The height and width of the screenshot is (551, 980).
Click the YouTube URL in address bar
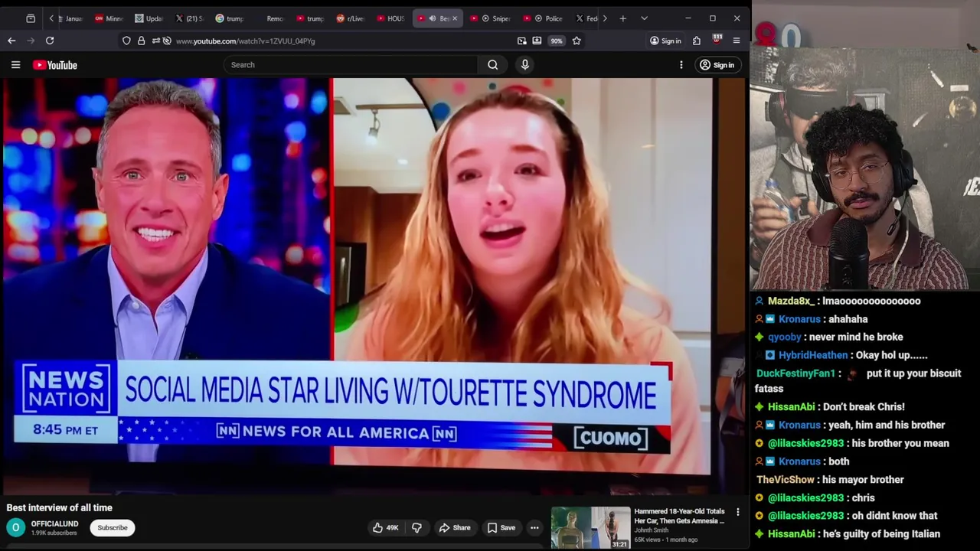click(x=245, y=41)
